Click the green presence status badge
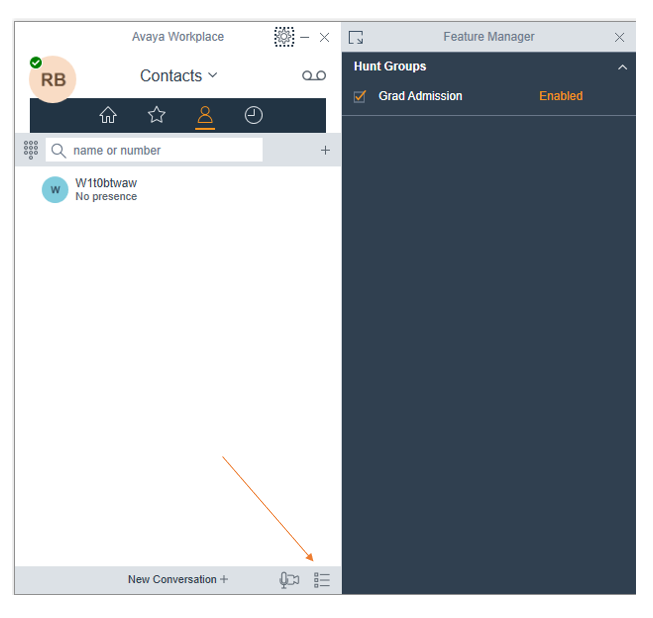The height and width of the screenshot is (618, 653). coord(36,62)
